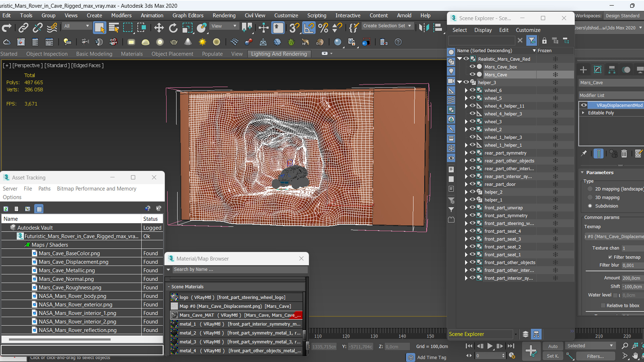This screenshot has width=644, height=362.
Task: Clear the Scene Explorer search field
Action: coord(520,41)
